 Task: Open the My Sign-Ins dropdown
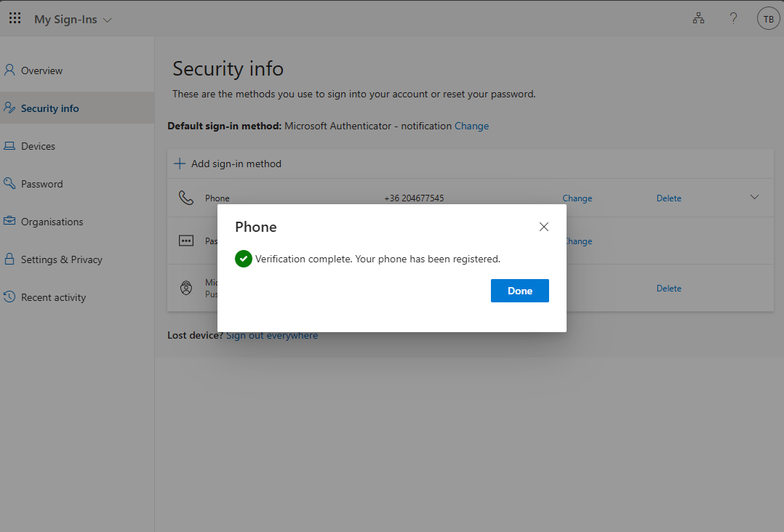[x=73, y=20]
